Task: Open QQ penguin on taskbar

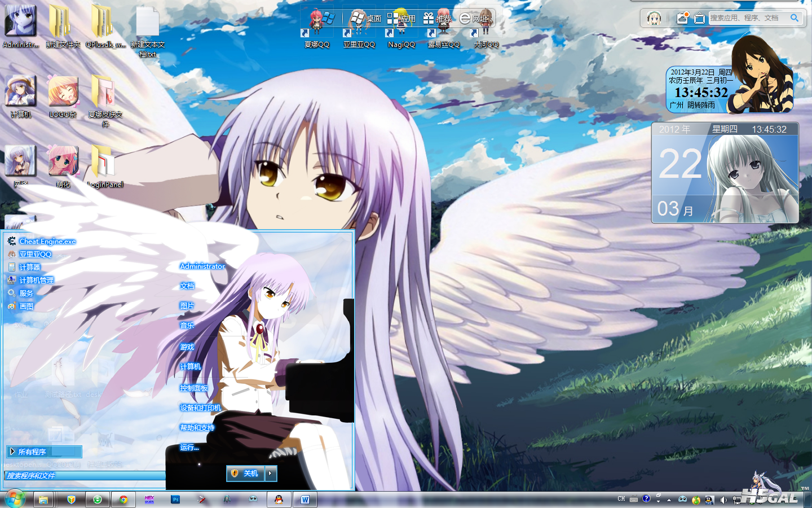Action: click(279, 500)
